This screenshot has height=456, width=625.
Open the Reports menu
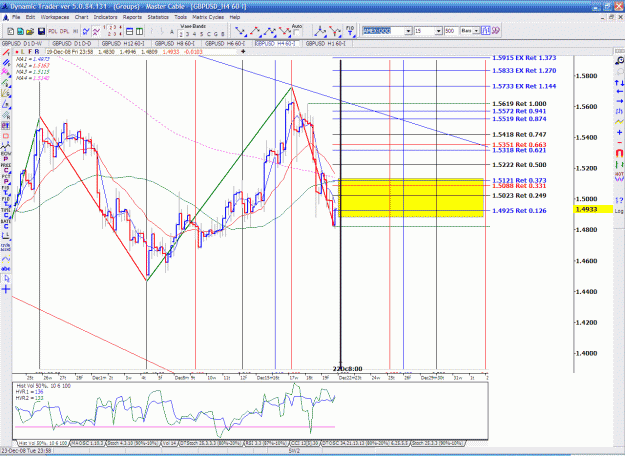pos(132,17)
